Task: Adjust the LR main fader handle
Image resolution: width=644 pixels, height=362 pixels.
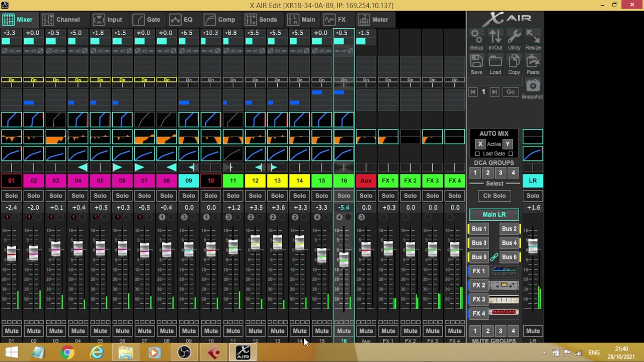Action: [533, 245]
